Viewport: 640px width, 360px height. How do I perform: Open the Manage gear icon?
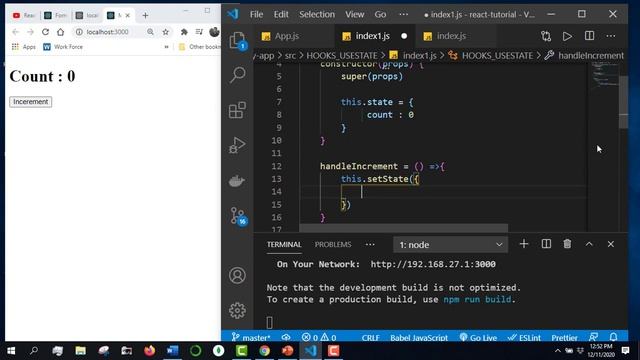pos(237,311)
